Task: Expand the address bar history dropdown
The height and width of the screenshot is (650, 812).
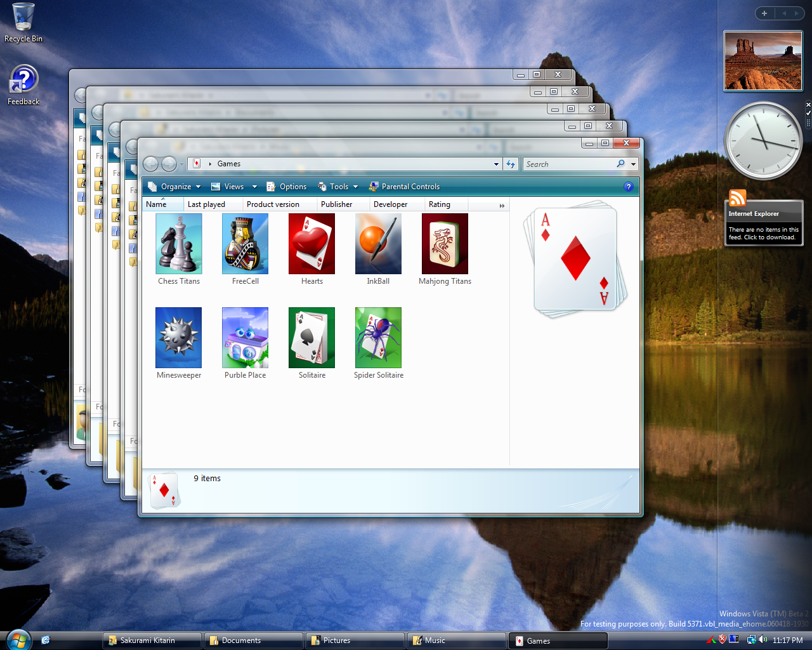Action: (x=496, y=164)
